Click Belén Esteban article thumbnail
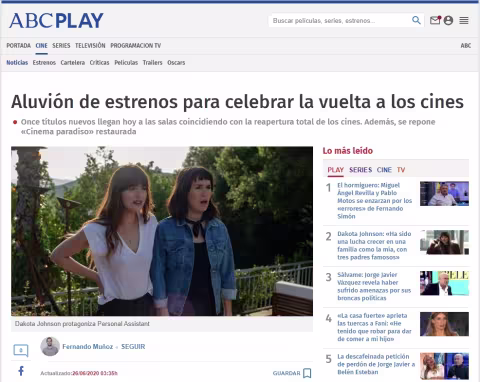The height and width of the screenshot is (382, 480). 444,366
